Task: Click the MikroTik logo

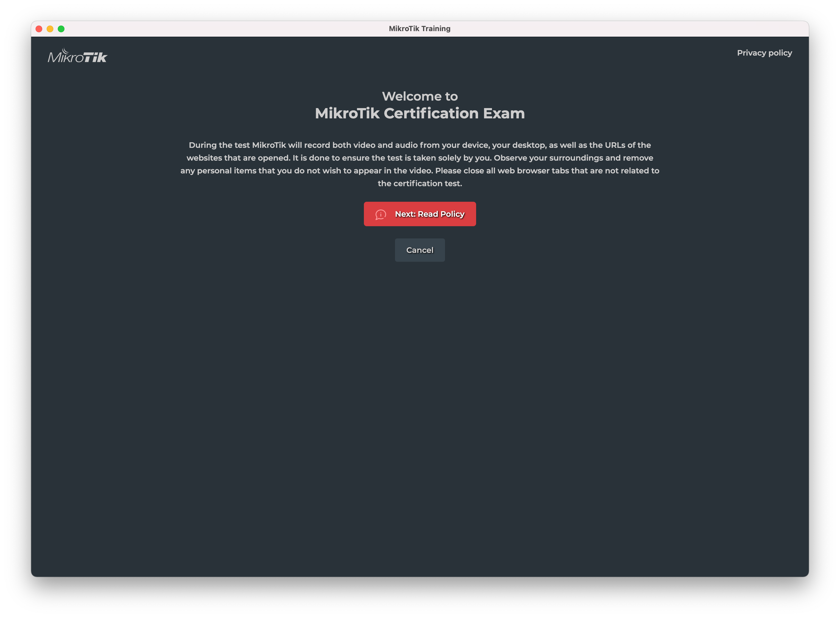Action: [77, 55]
